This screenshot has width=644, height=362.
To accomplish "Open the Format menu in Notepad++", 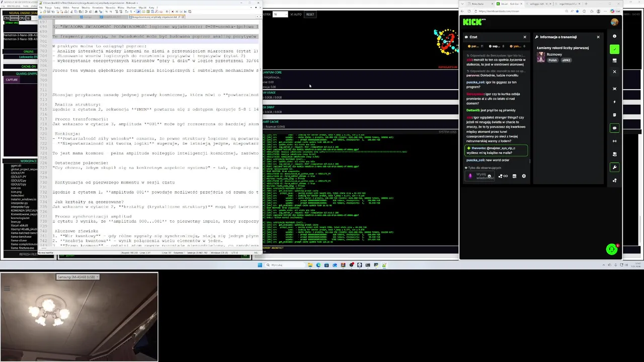I will [75, 8].
